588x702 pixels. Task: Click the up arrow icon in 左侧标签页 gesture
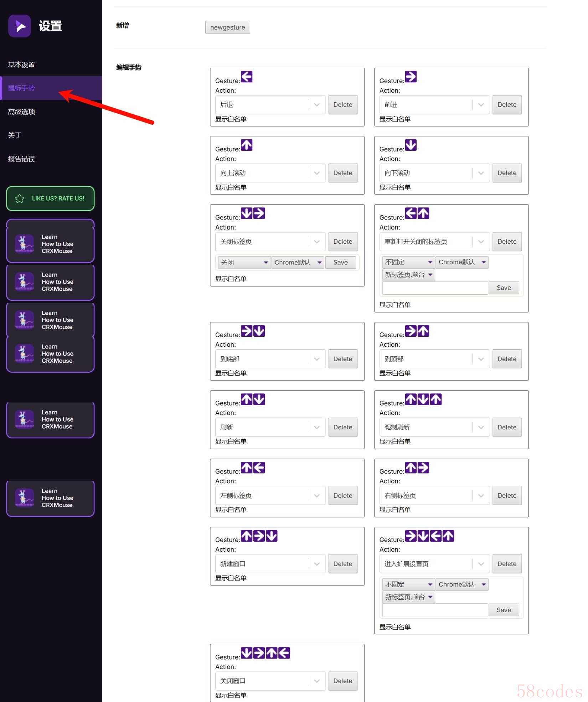(247, 468)
